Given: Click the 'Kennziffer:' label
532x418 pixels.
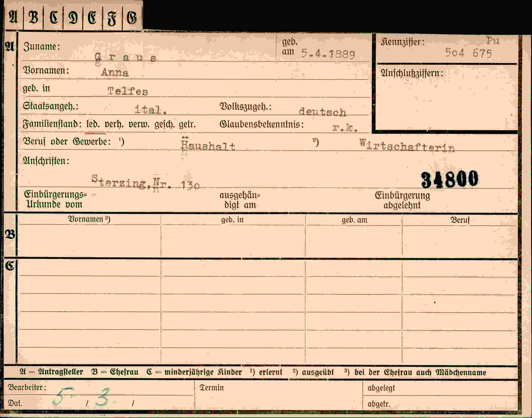Looking at the screenshot, I should pyautogui.click(x=403, y=42).
